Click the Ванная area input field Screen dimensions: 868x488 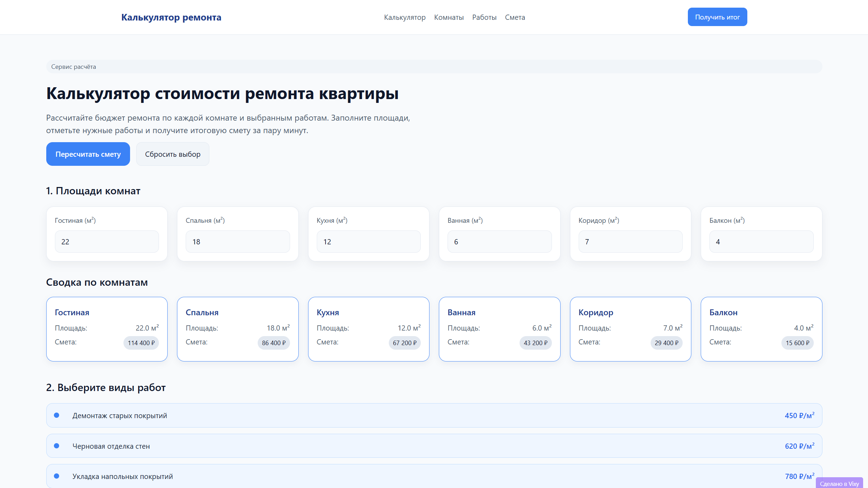coord(499,241)
